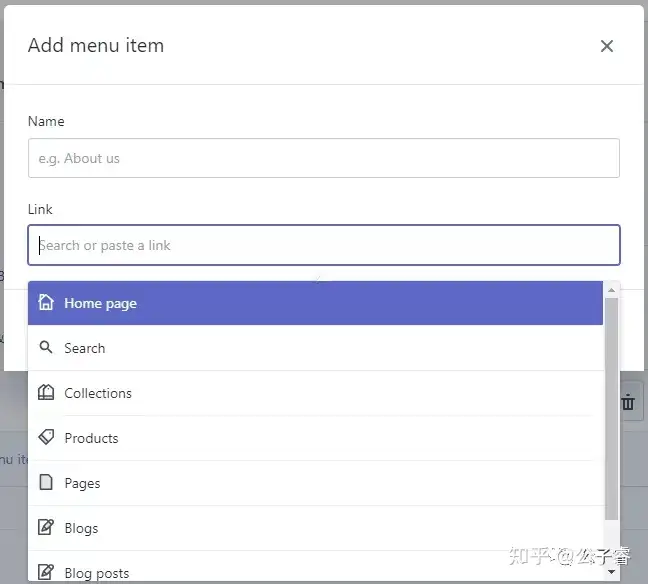
Task: Select Blog posts from the list
Action: click(x=315, y=567)
